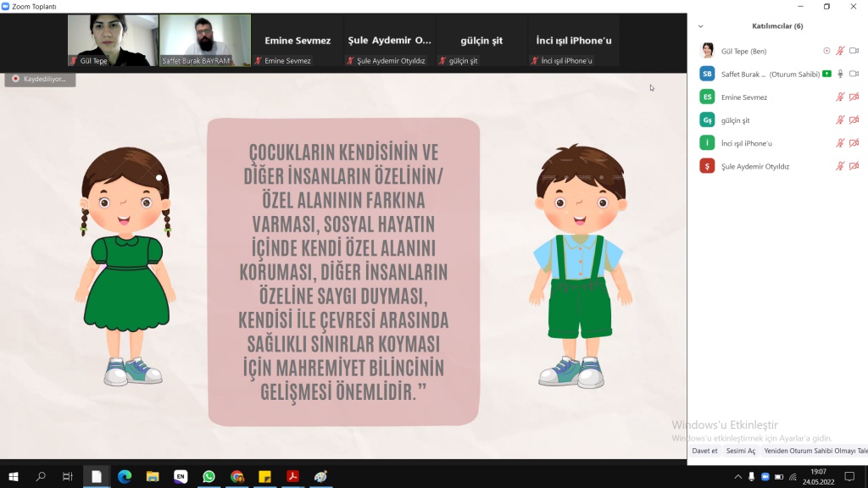Collapse the Katılımcılar panel chevron
Screen dimensions: 868x488
(x=700, y=26)
